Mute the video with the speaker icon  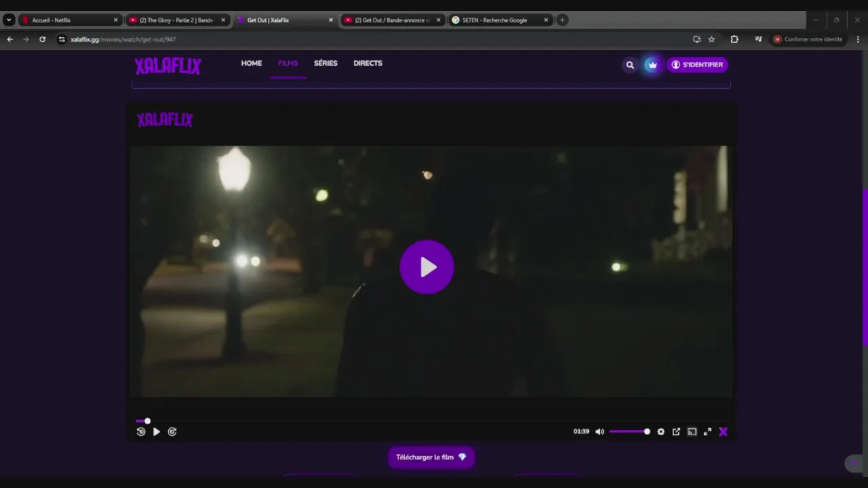[599, 432]
